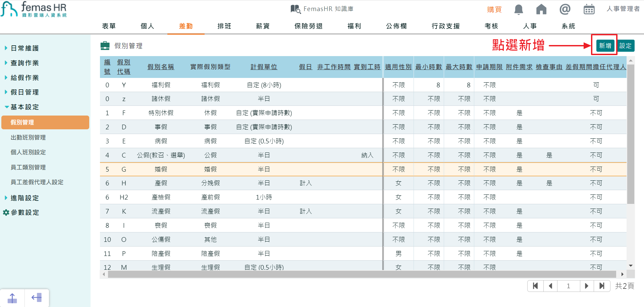Viewport: 644px width, 307px height.
Task: Open the @ mentions icon
Action: click(x=565, y=9)
